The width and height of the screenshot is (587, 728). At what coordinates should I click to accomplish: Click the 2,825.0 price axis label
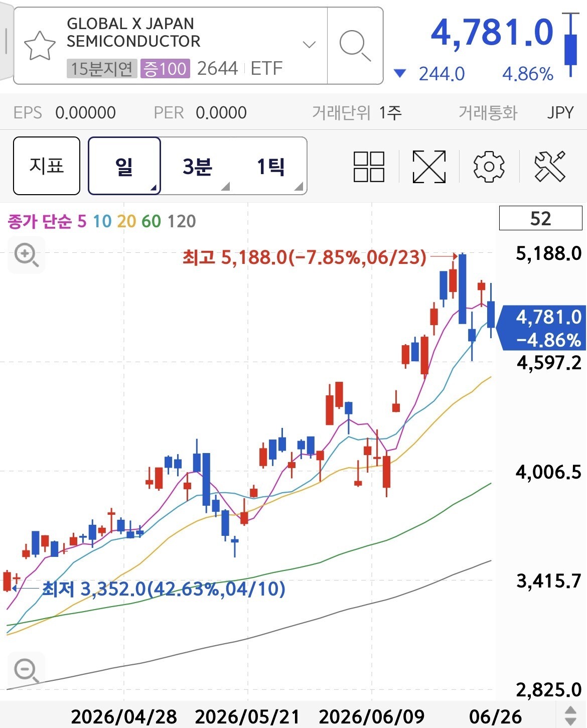[549, 690]
